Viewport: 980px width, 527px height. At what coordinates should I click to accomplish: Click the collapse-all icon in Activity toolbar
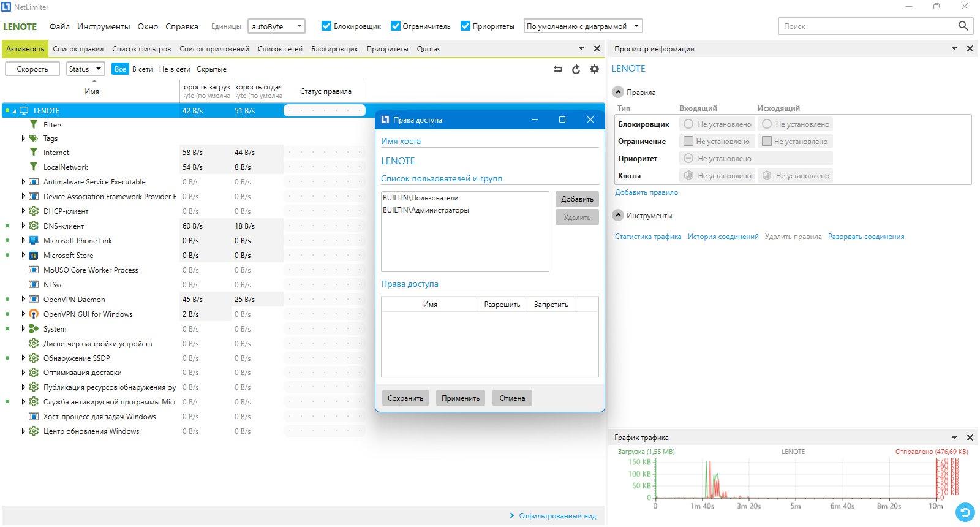pos(558,69)
